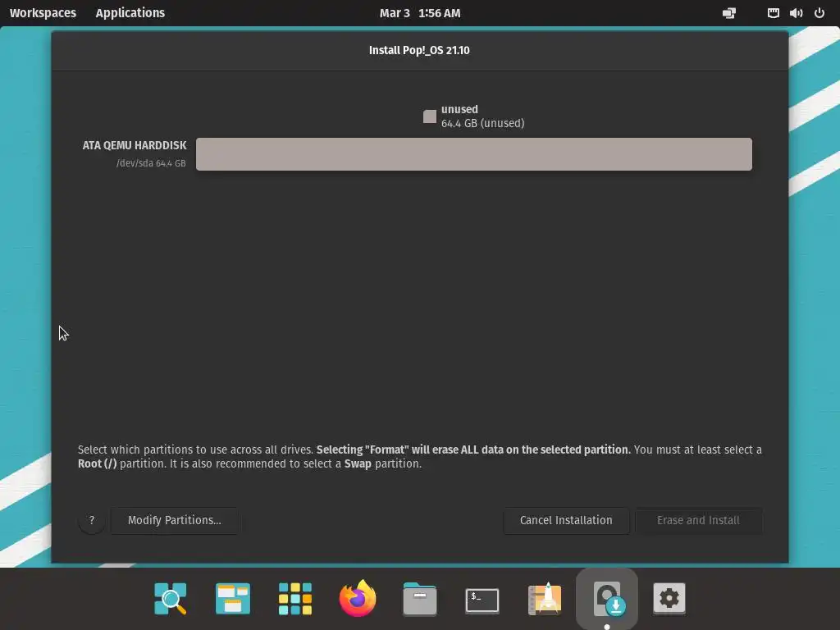The width and height of the screenshot is (840, 630).
Task: Click the display indicator in top bar
Action: [x=729, y=13]
